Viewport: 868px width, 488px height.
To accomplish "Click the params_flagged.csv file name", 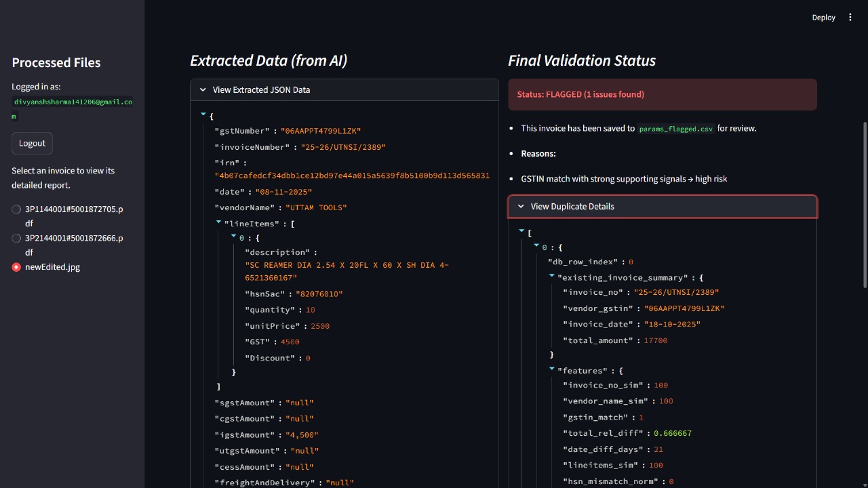I will (676, 128).
